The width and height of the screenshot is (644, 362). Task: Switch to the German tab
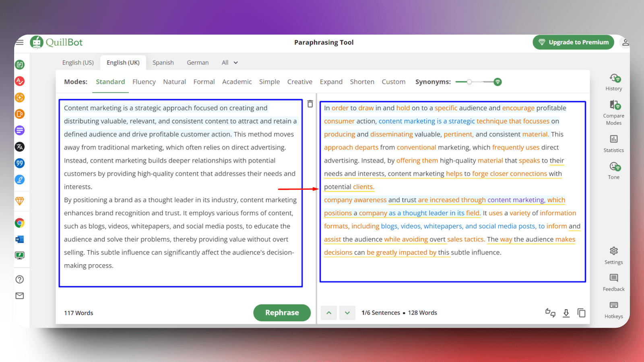pyautogui.click(x=198, y=63)
